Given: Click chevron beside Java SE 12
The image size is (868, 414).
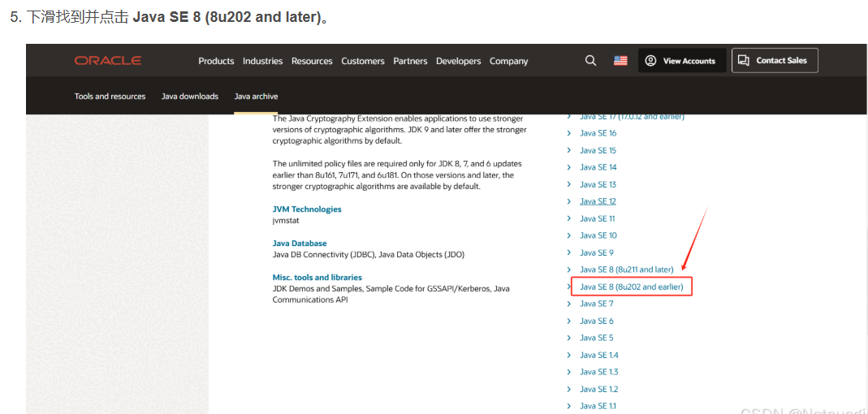Looking at the screenshot, I should click(x=568, y=201).
